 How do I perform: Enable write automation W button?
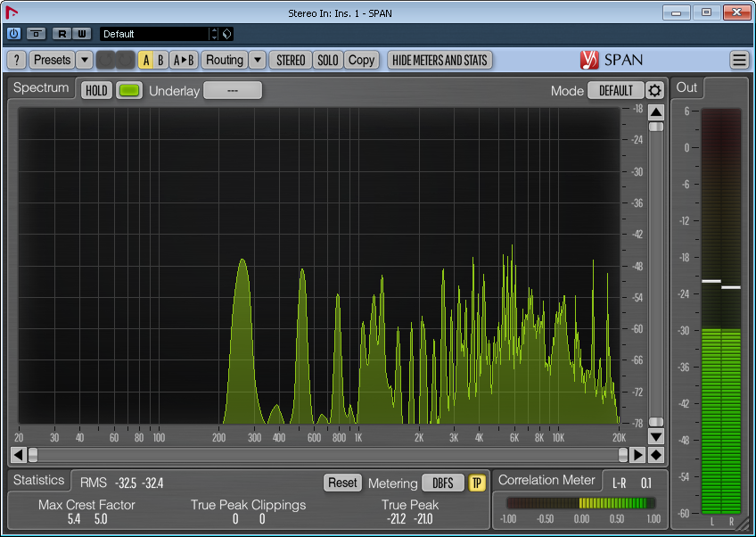point(81,34)
